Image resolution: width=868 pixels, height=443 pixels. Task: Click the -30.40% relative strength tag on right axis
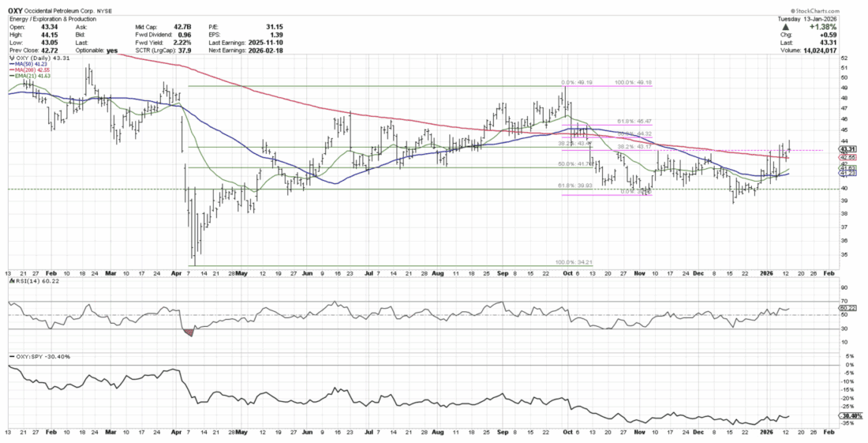[x=850, y=415]
